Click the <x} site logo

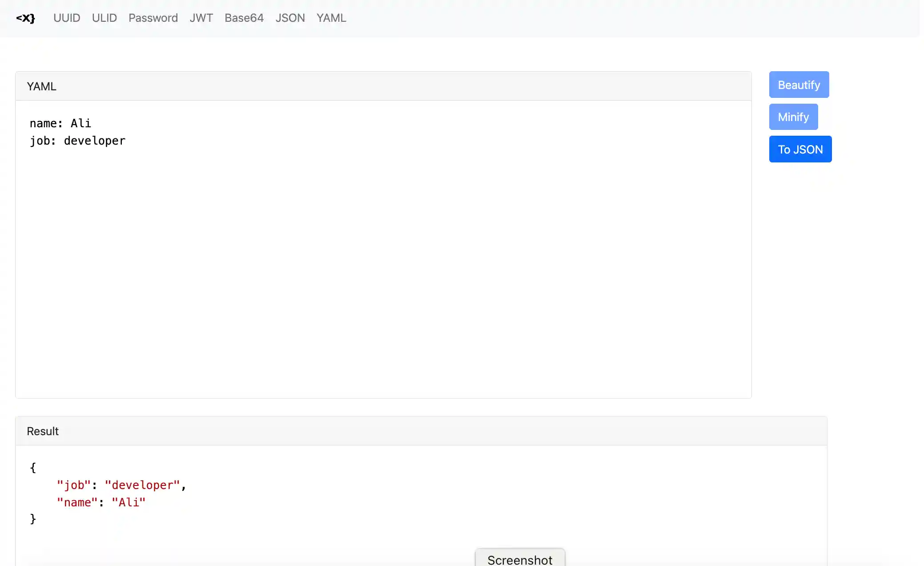[25, 18]
